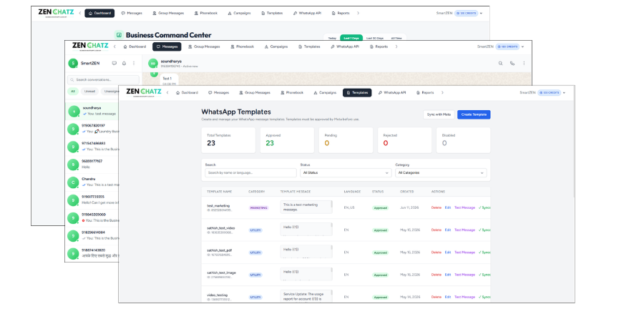
Task: Open the All Categories dropdown
Action: 441,173
